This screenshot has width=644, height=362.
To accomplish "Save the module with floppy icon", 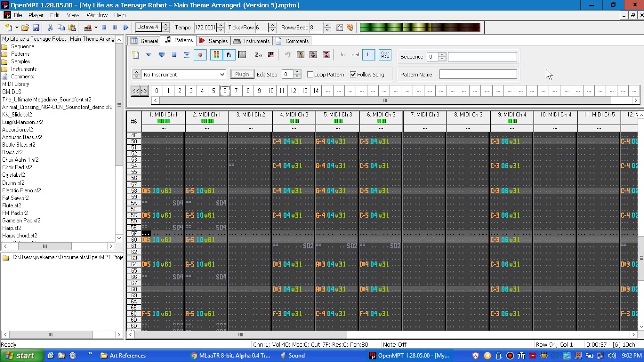I will pos(36,28).
